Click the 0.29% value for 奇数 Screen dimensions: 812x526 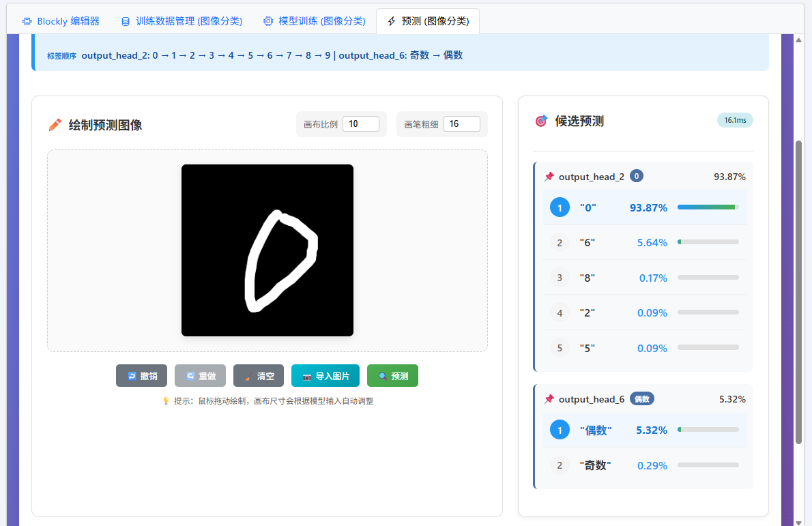click(x=652, y=465)
